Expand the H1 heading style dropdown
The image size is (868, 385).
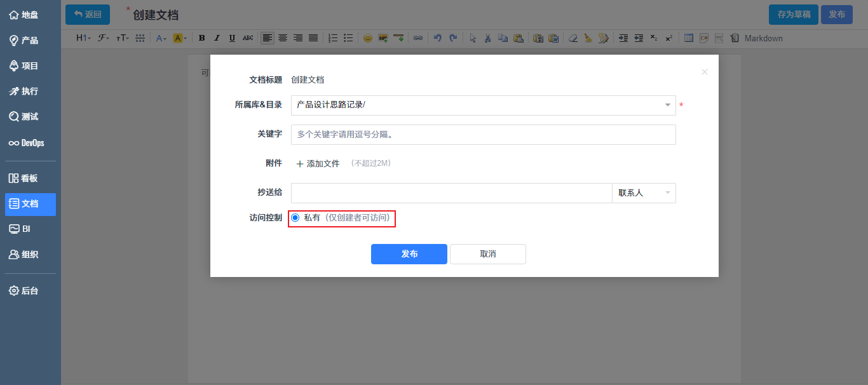(82, 38)
